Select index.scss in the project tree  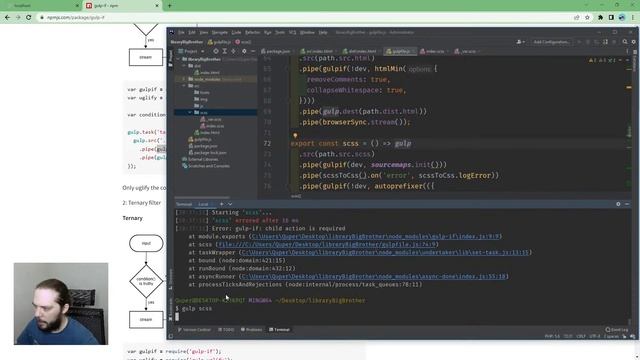point(212,126)
